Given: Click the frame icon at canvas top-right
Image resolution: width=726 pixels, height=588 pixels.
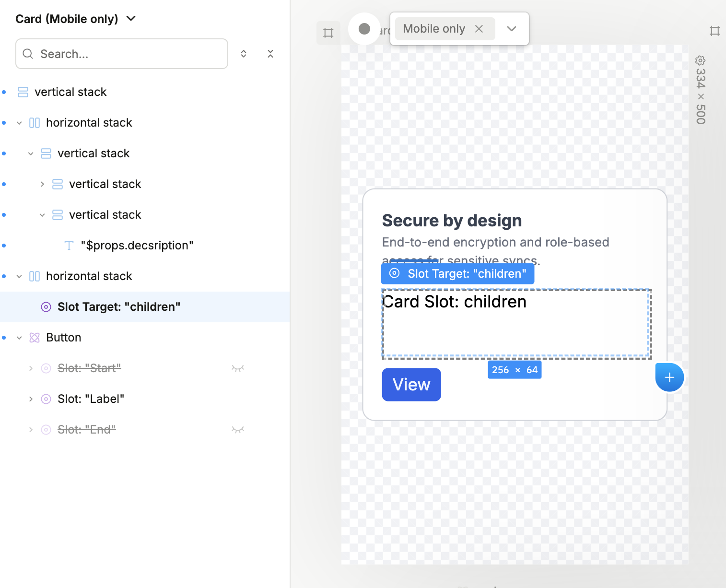Looking at the screenshot, I should click(714, 31).
